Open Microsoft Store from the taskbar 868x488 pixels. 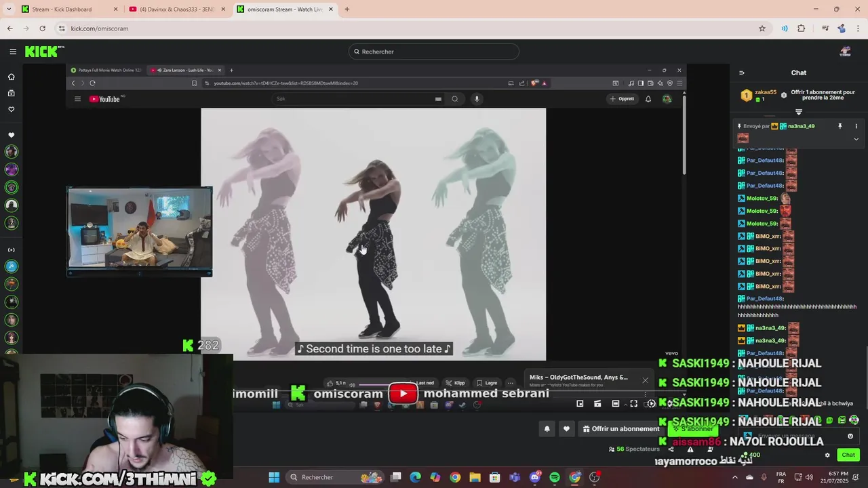pyautogui.click(x=495, y=477)
